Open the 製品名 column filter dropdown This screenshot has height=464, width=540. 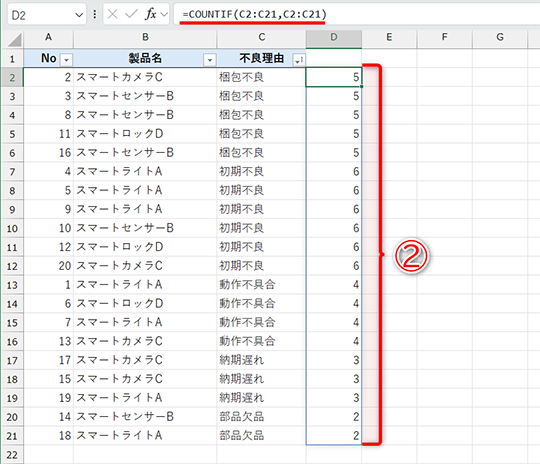click(x=210, y=60)
